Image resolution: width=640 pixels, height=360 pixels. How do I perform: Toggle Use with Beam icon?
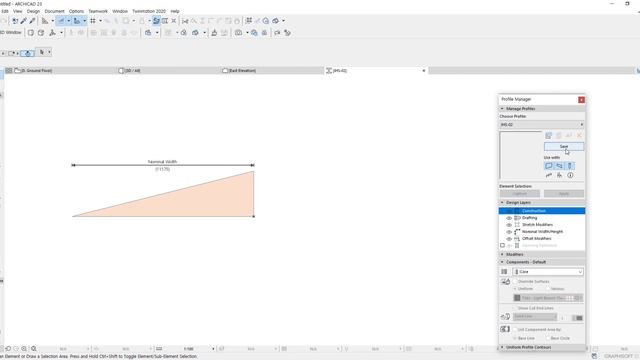[x=560, y=166]
